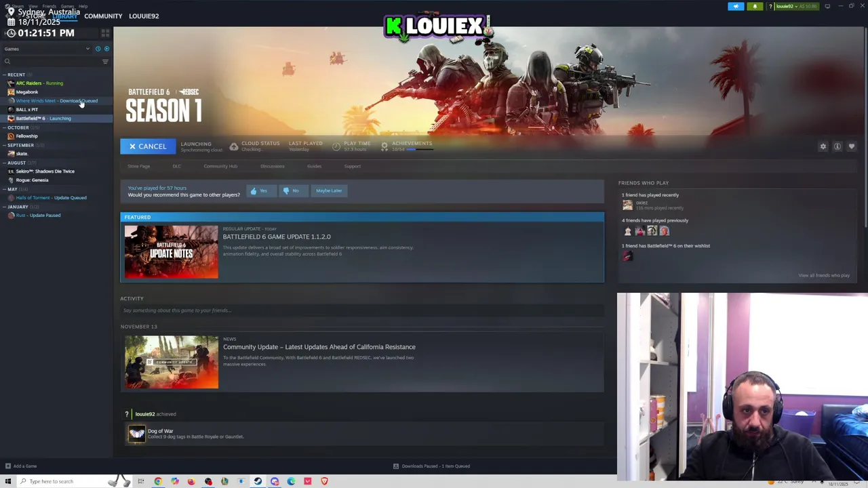Open the Store Page tab

[x=139, y=166]
